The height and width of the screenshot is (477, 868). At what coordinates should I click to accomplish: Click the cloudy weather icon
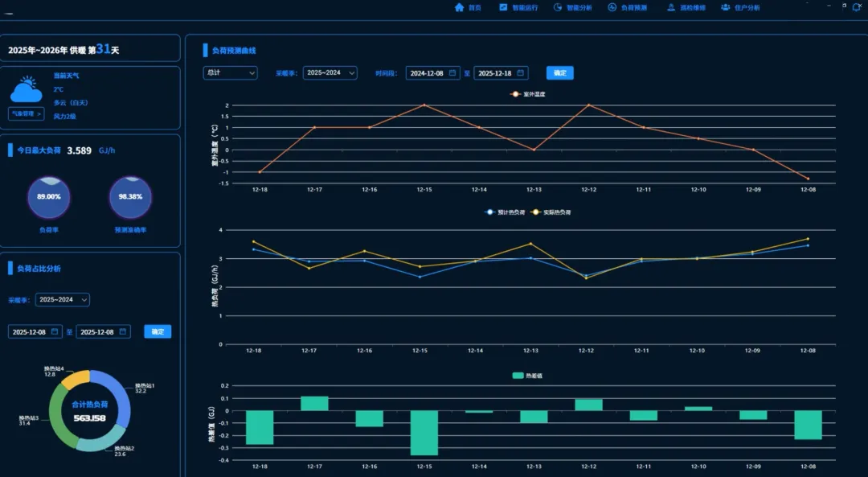[26, 89]
